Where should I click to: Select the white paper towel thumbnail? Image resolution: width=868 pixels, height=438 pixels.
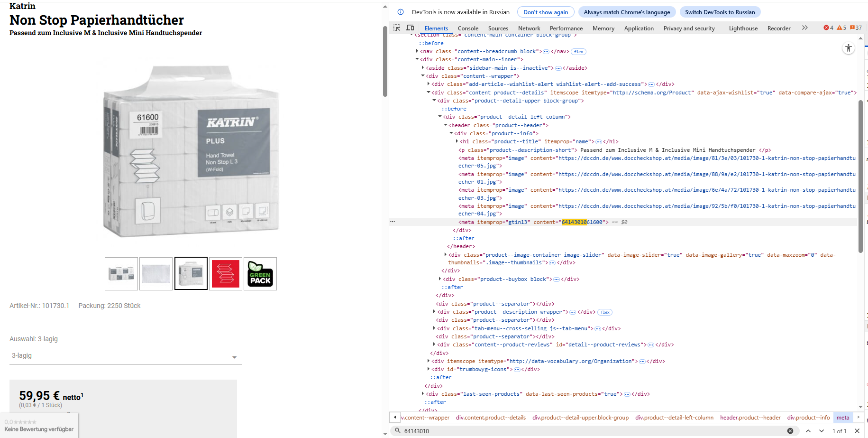coord(156,274)
